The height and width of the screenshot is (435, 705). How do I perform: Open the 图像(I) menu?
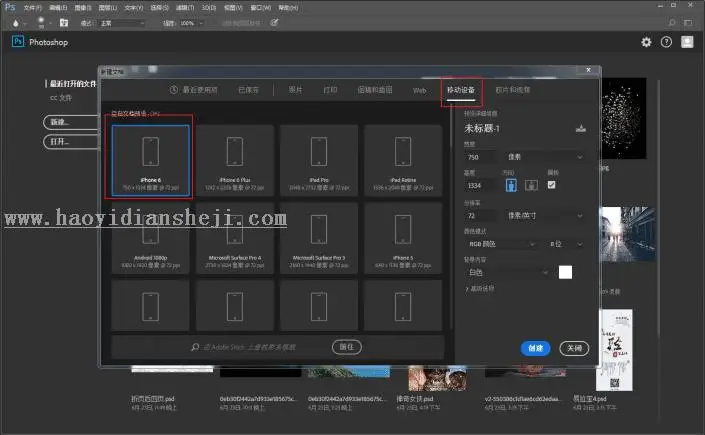tap(83, 8)
